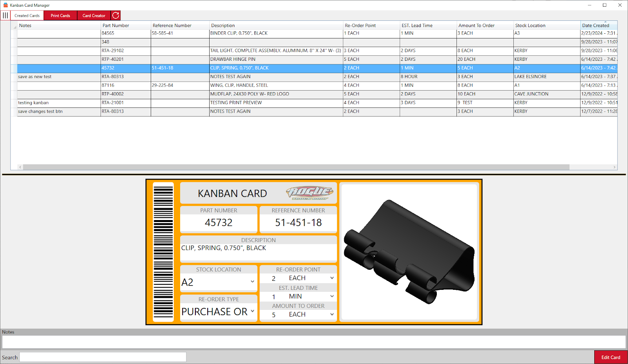
Task: Expand the Re-Order Point unit dropdown
Action: click(332, 278)
